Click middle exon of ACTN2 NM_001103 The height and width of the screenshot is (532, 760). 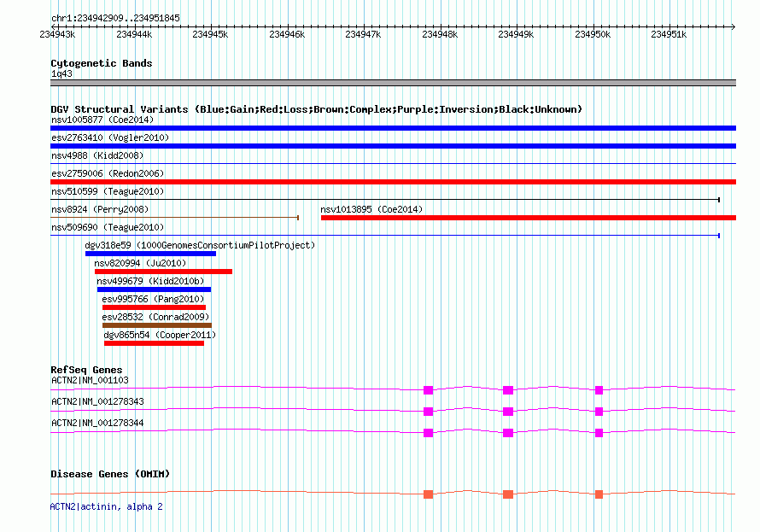[x=508, y=390]
